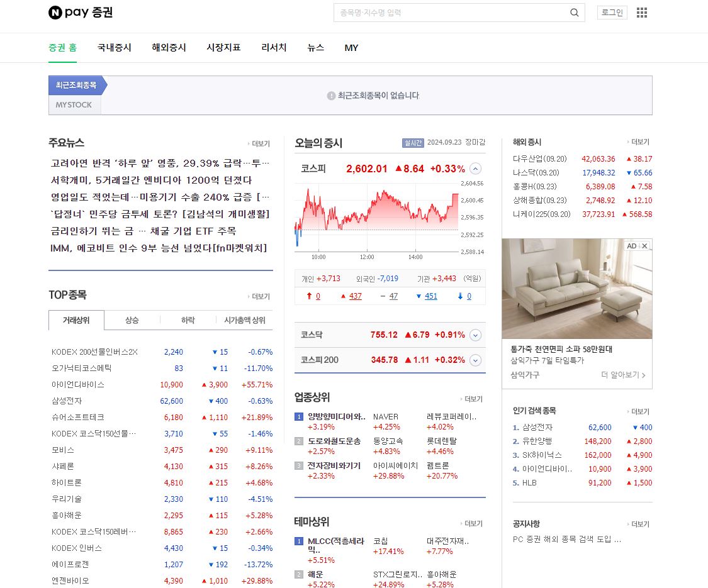Image resolution: width=708 pixels, height=588 pixels.
Task: Click the falling stocks count 451
Action: [x=430, y=296]
